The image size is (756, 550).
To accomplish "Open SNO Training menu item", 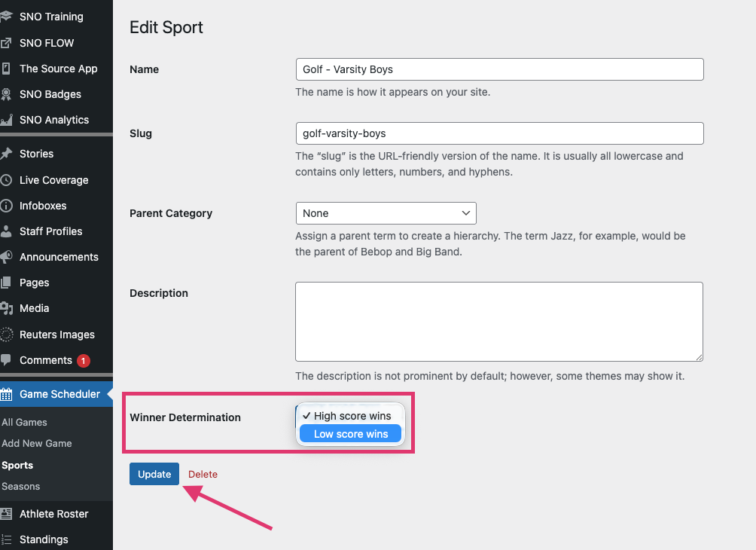I will pyautogui.click(x=51, y=17).
